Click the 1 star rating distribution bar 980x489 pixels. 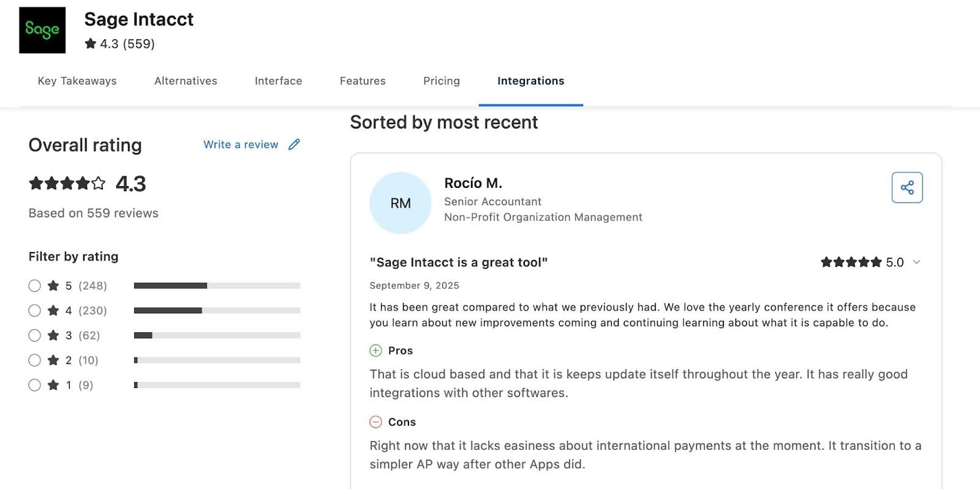pyautogui.click(x=217, y=385)
